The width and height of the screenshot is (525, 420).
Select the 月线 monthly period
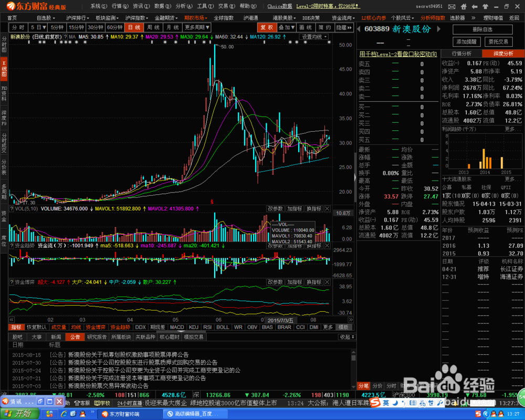coord(173,27)
